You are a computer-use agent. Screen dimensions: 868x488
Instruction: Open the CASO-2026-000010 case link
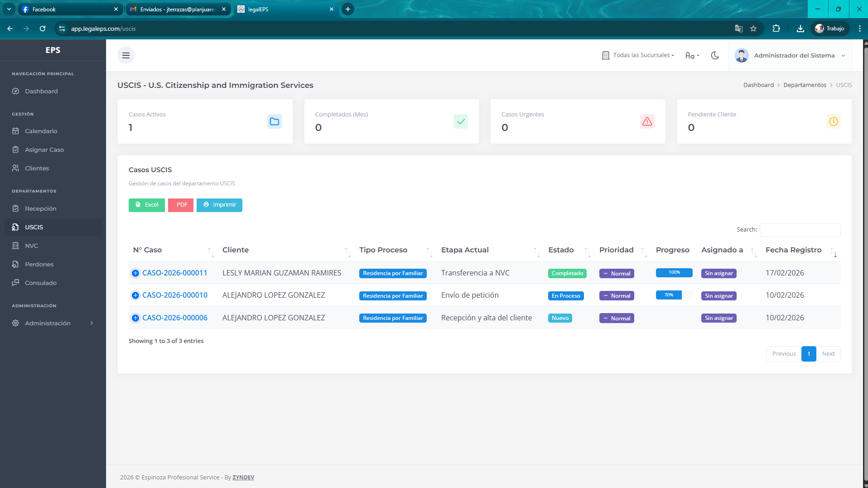coord(175,295)
